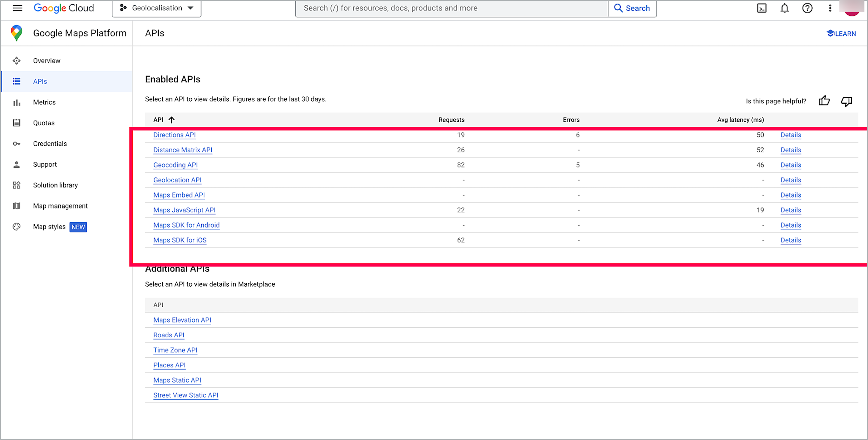Screen dimensions: 868x440
Task: Click the Solution library icon
Action: click(x=16, y=185)
